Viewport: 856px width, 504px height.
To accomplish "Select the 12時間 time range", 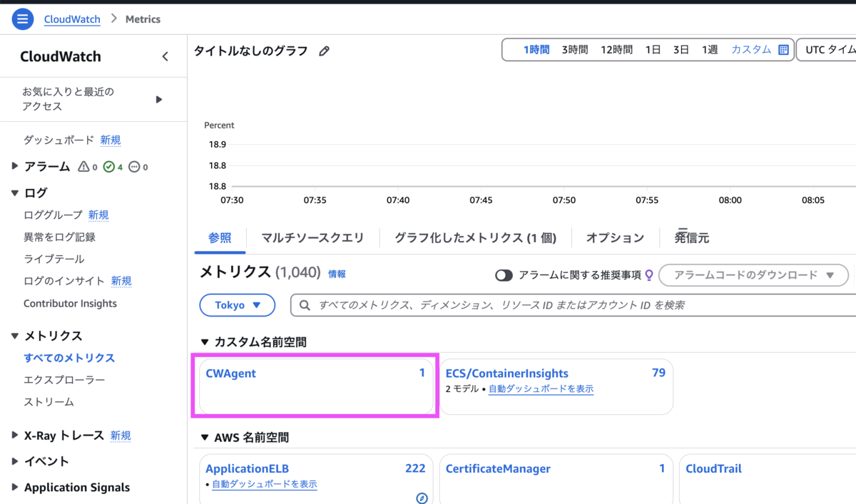I will tap(616, 50).
